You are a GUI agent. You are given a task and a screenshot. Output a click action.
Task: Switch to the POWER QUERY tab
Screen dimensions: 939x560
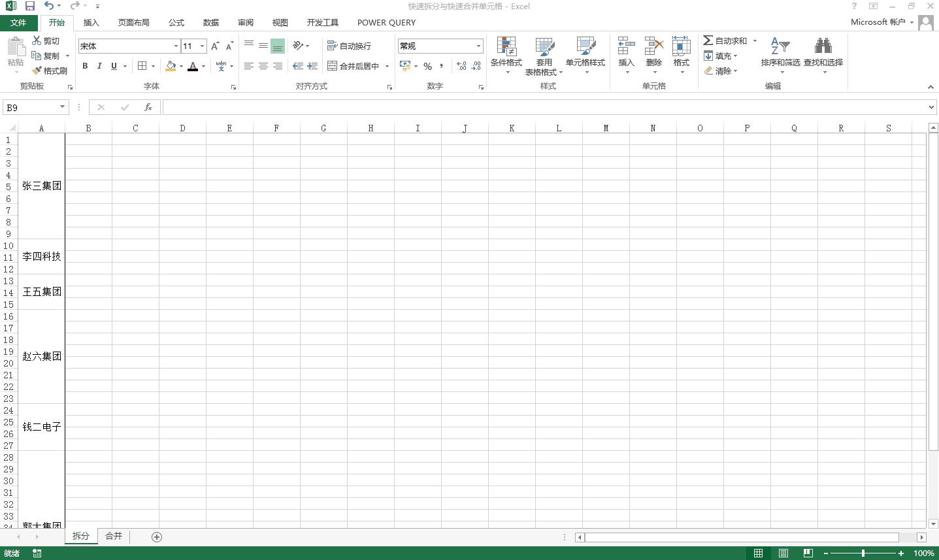pos(386,22)
